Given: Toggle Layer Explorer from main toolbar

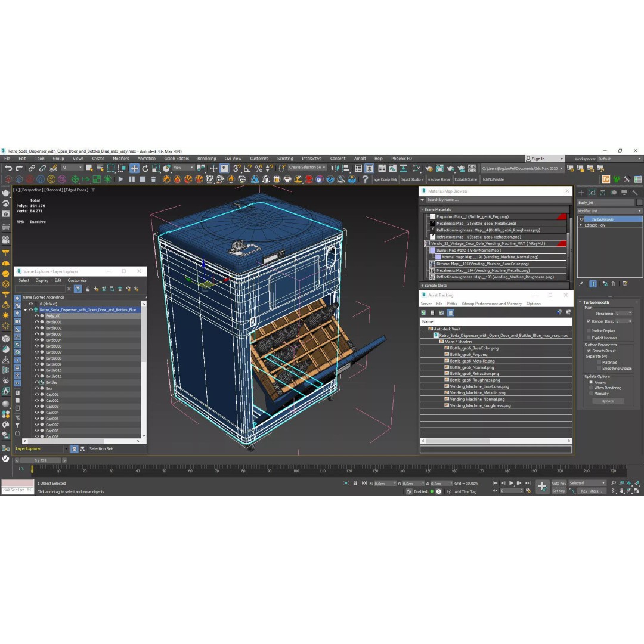Looking at the screenshot, I should pyautogui.click(x=369, y=168).
